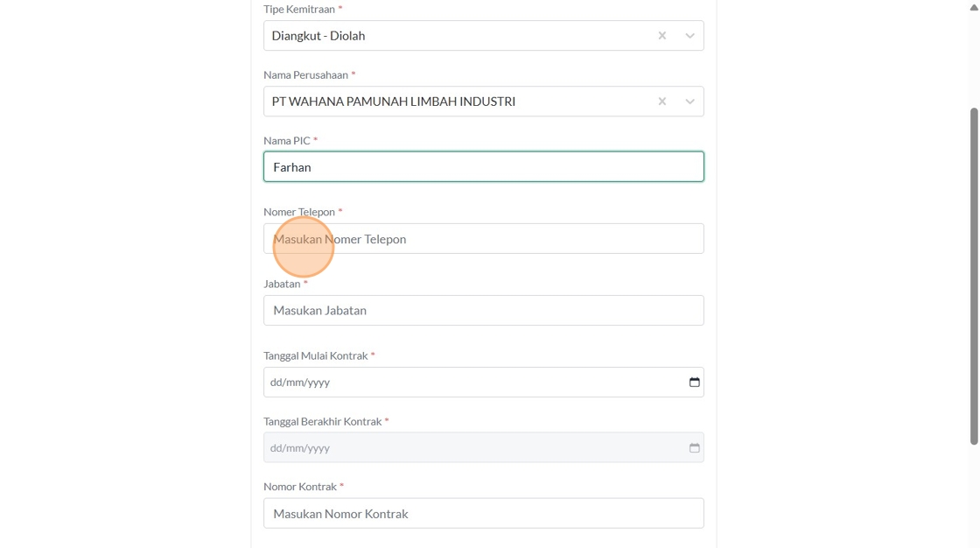The width and height of the screenshot is (980, 548).
Task: Click the Nomor Kontrak label text
Action: tap(300, 487)
